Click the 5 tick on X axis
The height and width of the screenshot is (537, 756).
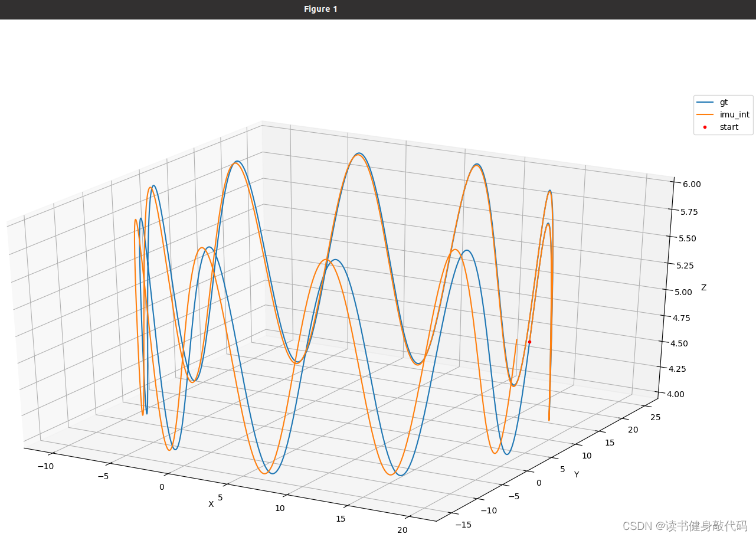tap(221, 497)
